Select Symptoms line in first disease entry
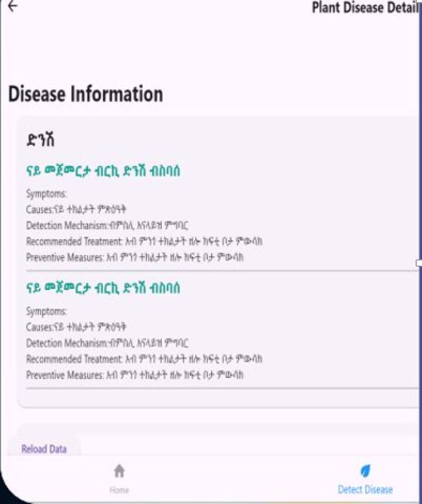This screenshot has width=422, height=504. [47, 193]
